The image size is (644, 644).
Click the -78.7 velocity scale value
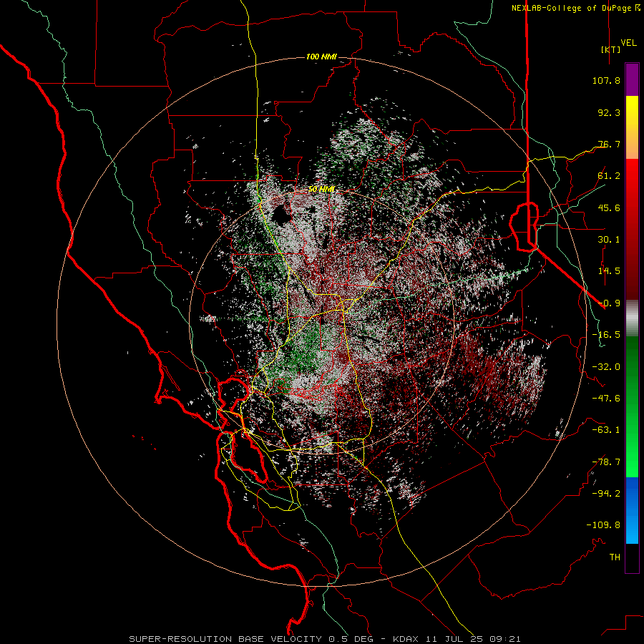point(606,462)
